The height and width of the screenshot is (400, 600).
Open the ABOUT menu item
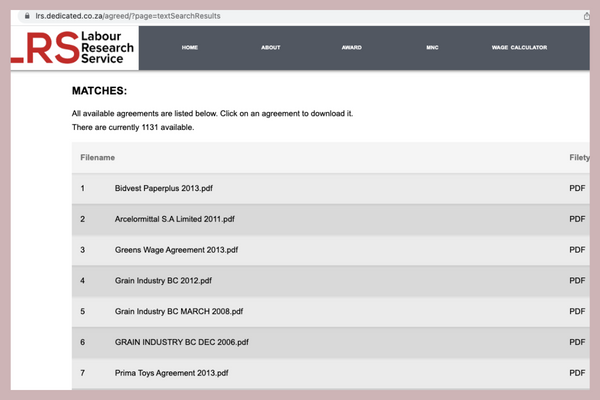tap(271, 47)
